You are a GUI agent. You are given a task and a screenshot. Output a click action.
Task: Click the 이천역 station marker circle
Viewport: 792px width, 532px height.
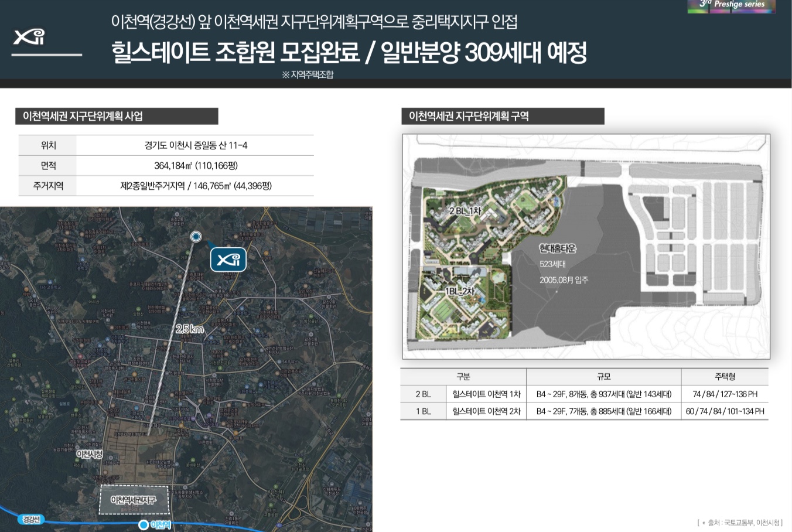click(x=144, y=525)
